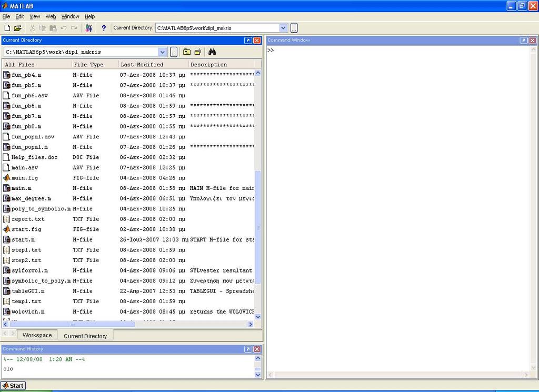Cut selection with the scissors icon
This screenshot has width=539, height=392.
click(x=32, y=28)
